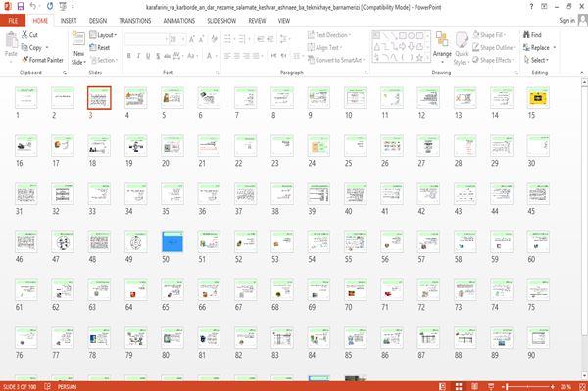Open the Align Text dropdown
This screenshot has width=588, height=391.
324,48
